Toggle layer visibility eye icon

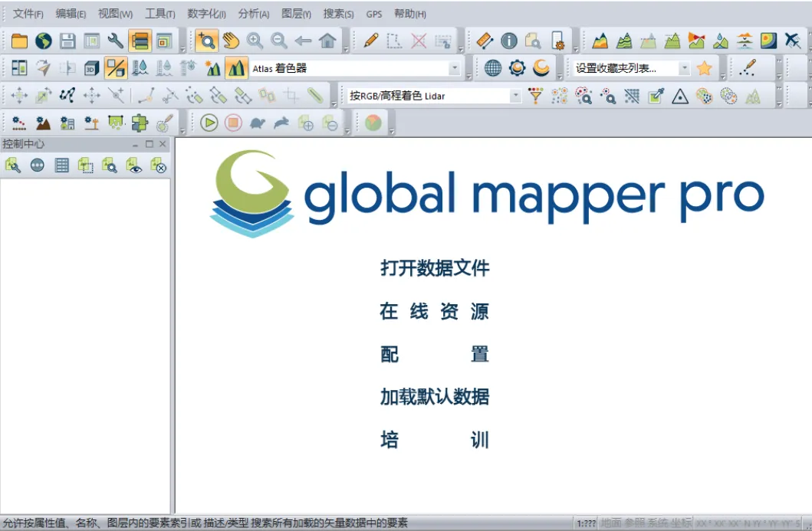coord(133,166)
